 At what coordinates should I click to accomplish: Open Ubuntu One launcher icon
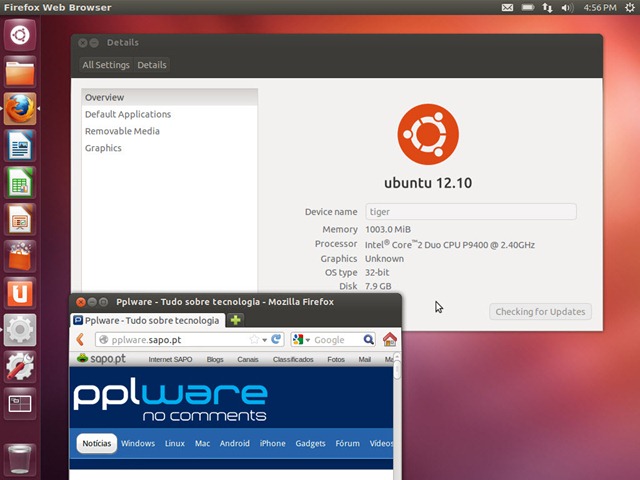20,293
